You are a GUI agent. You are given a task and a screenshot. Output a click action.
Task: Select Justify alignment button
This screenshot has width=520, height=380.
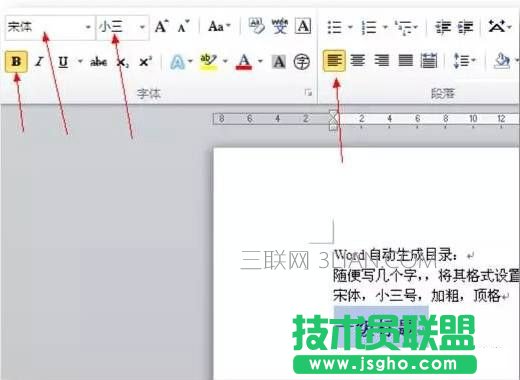[405, 61]
